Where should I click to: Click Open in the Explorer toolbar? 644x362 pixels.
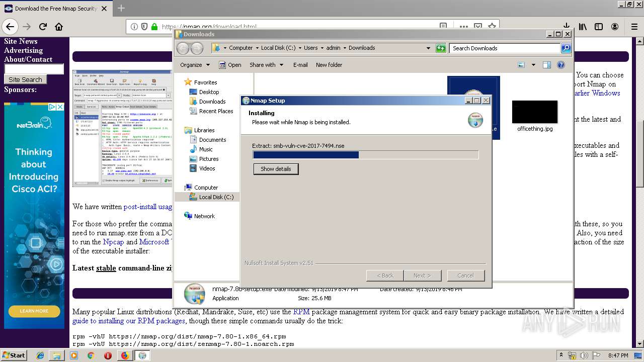(230, 65)
